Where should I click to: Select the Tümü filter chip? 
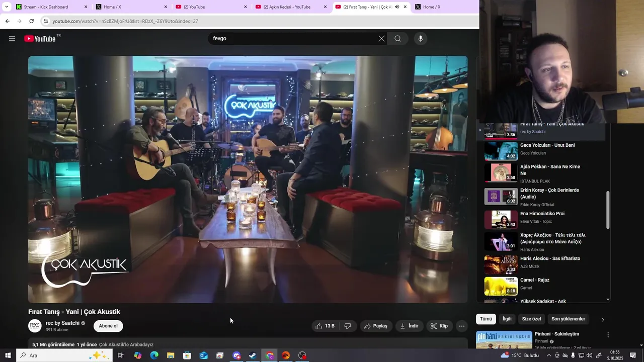[x=486, y=319]
